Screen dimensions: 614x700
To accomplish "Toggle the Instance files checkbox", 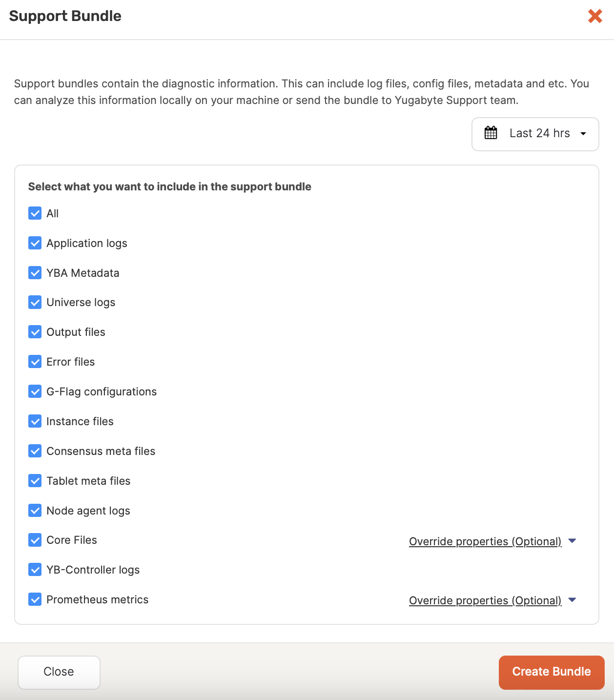I will (35, 421).
